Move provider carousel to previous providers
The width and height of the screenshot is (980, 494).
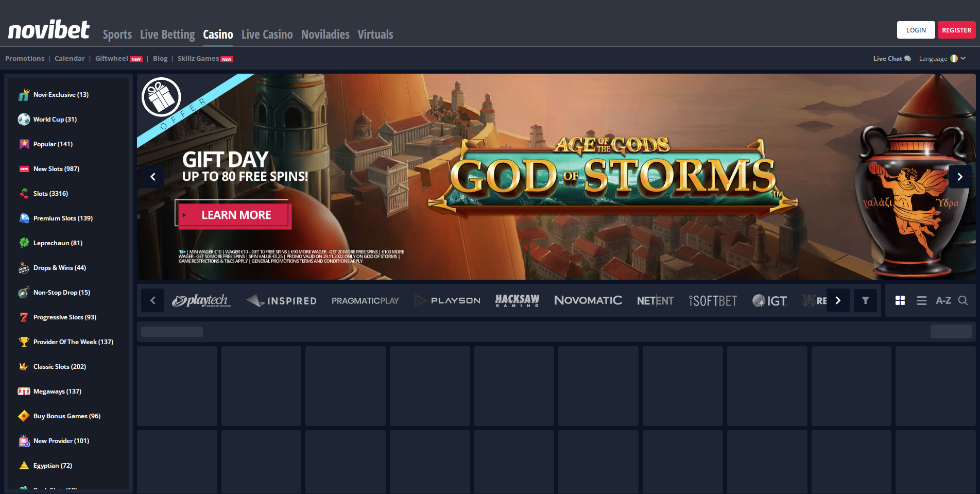click(x=153, y=300)
